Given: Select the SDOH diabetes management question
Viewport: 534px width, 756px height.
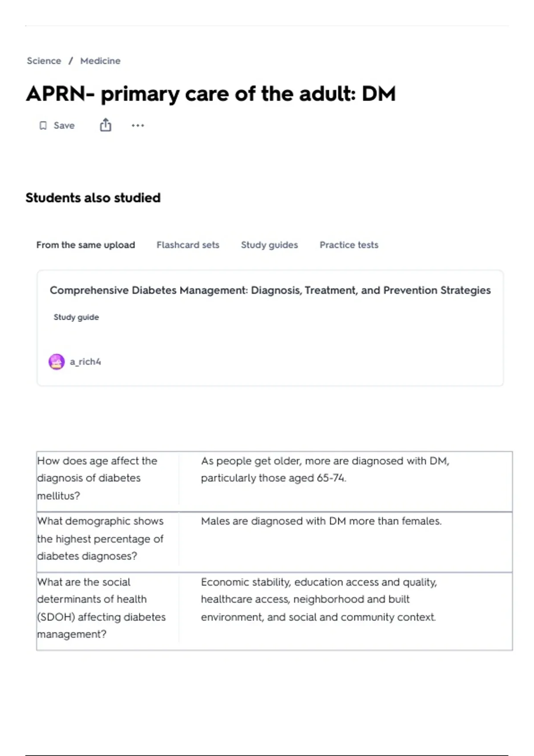Looking at the screenshot, I should 101,608.
